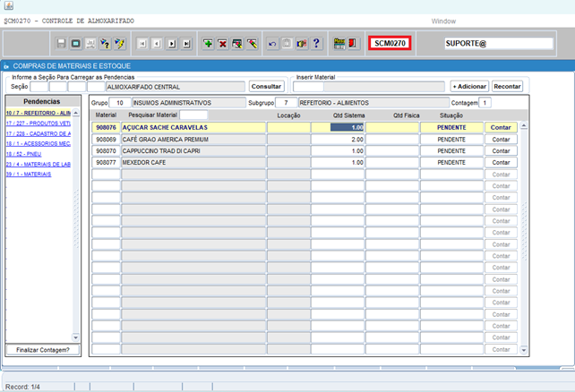Open the Window menu
The width and height of the screenshot is (575, 392).
(443, 21)
